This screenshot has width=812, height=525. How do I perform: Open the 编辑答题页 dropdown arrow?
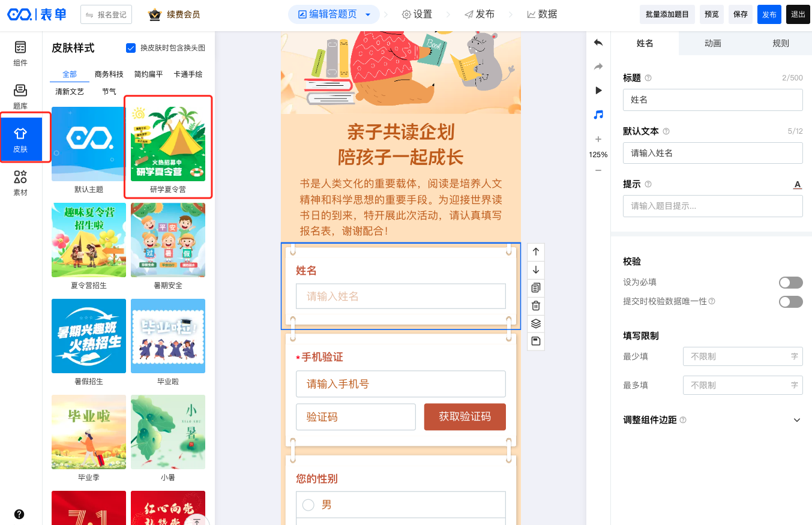click(x=368, y=14)
